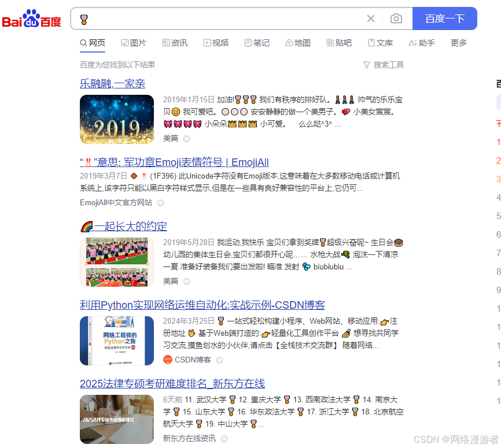Select the 贴吧 tab
The image size is (501, 448).
tap(339, 43)
